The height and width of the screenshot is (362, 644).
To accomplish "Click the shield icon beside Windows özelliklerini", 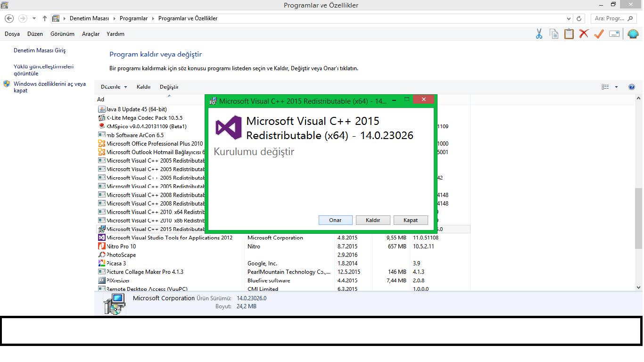I will pos(7,84).
